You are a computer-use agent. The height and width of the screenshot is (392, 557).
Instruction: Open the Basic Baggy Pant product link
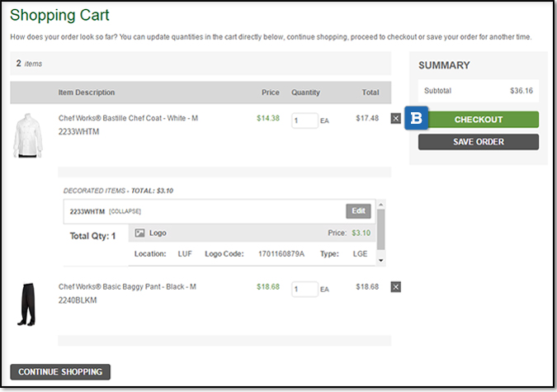click(127, 286)
